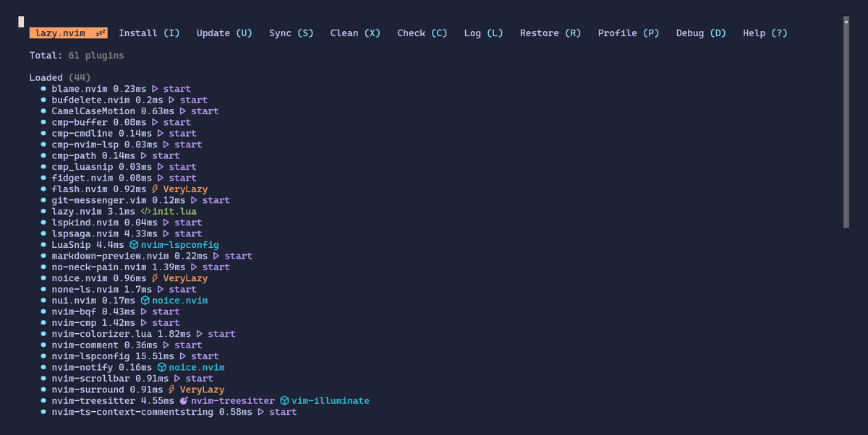Open the Install (I) tab
This screenshot has height=435, width=868.
coord(149,33)
